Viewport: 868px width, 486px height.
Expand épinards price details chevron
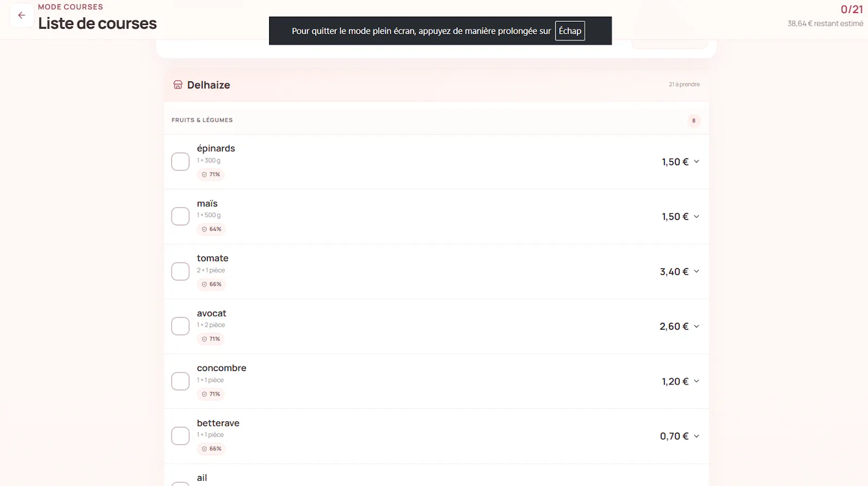(x=697, y=162)
